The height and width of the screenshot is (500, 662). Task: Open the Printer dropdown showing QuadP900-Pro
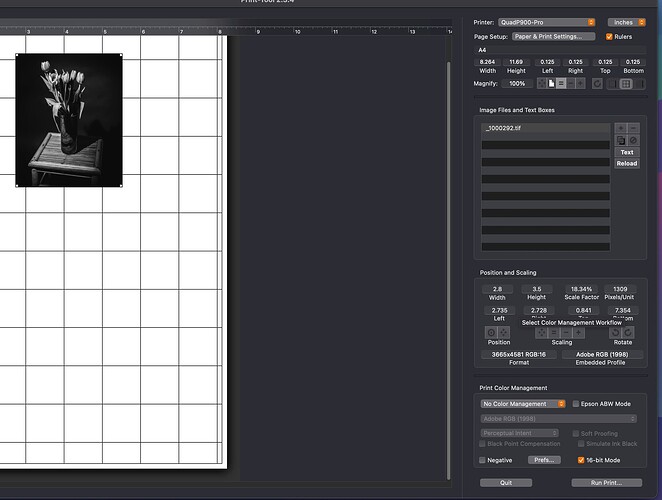[x=547, y=22]
